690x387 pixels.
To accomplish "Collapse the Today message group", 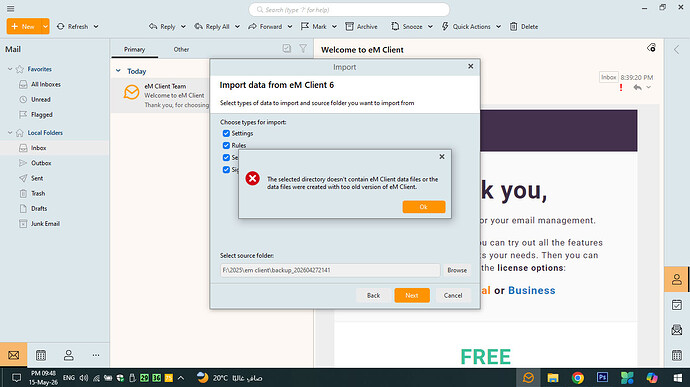I will 118,71.
